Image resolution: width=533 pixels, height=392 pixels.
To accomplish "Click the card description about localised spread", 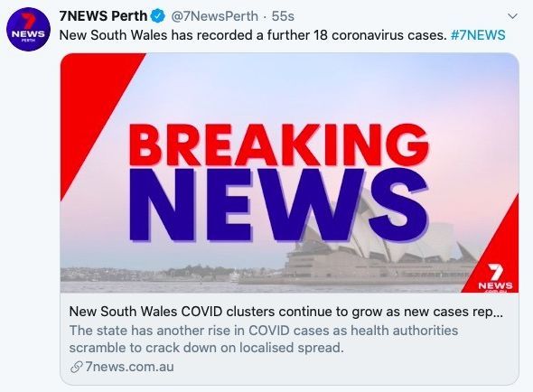I will (264, 339).
